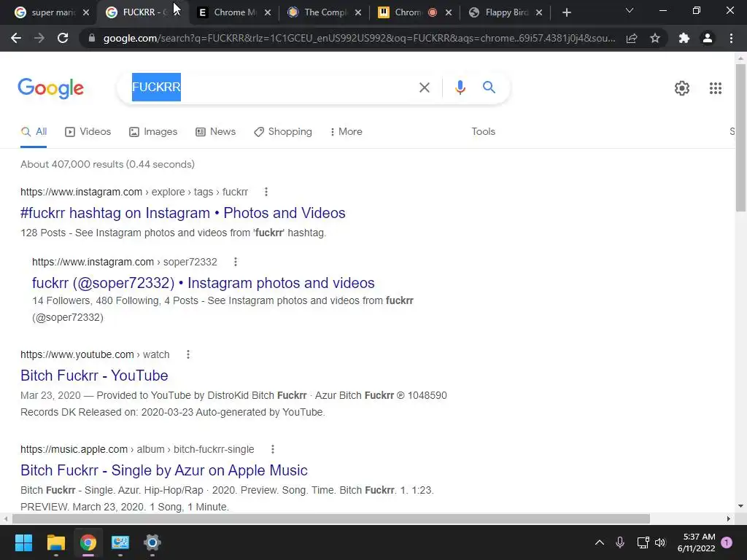Open Settings app from taskbar
Screen dimensions: 747x560
point(152,542)
